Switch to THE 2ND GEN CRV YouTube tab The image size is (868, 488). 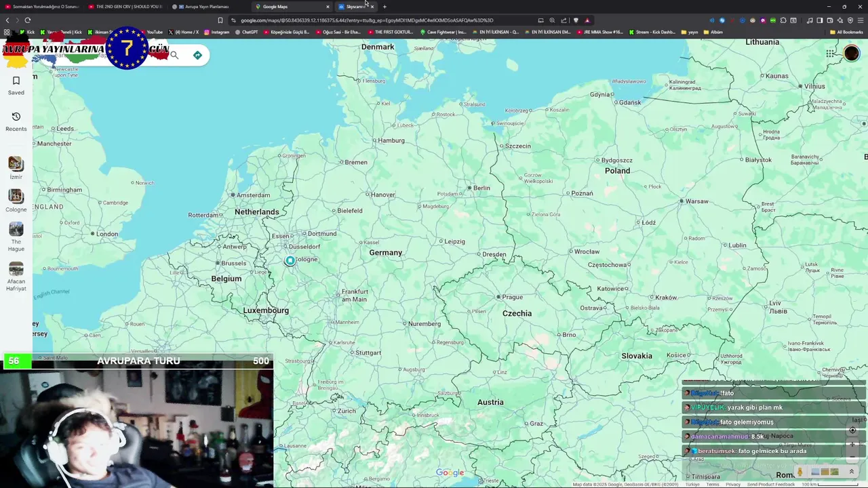pyautogui.click(x=125, y=7)
